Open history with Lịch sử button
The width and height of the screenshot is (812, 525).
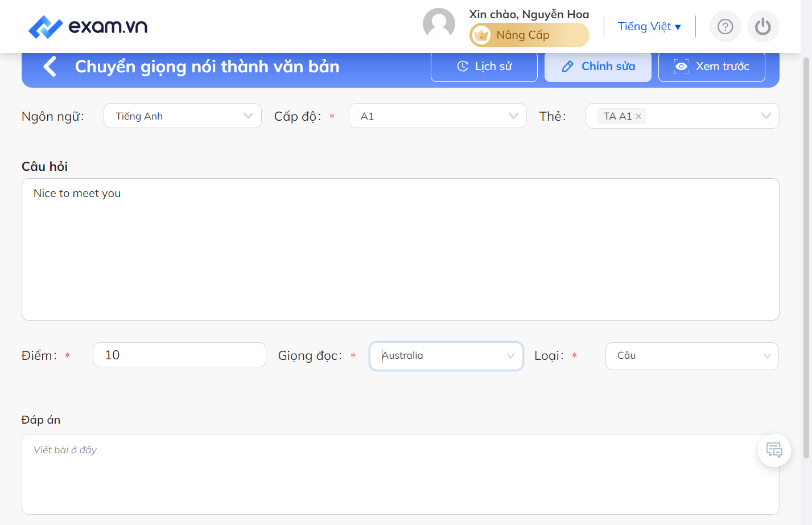pos(484,67)
